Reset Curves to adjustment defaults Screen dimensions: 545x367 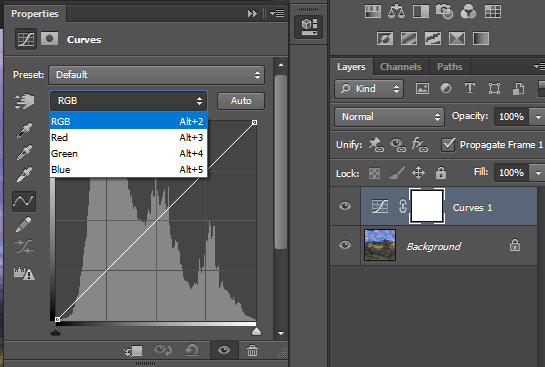pos(192,350)
